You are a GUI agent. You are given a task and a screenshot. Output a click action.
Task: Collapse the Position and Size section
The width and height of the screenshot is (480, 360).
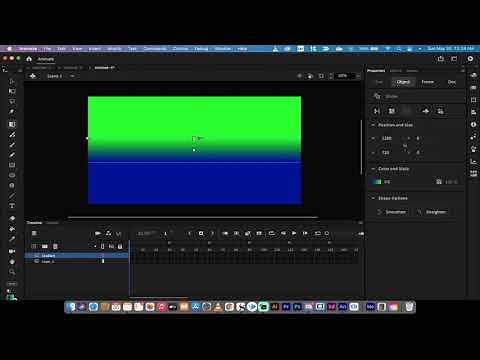[x=373, y=125]
